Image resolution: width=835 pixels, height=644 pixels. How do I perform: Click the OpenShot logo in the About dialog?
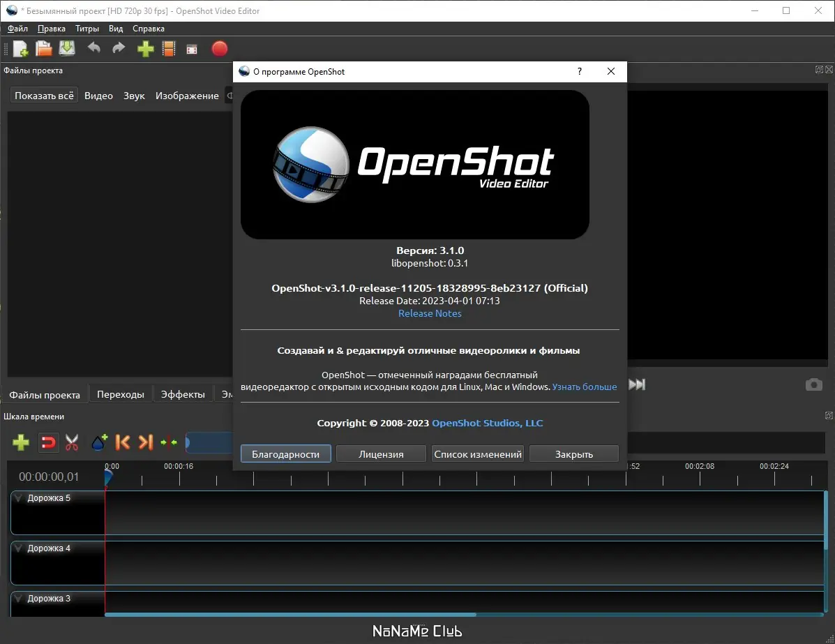pyautogui.click(x=415, y=164)
